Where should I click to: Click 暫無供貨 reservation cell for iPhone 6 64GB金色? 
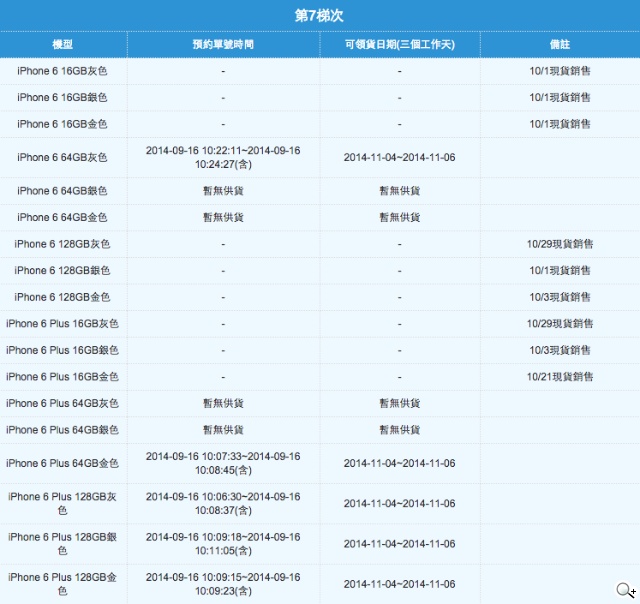click(x=223, y=218)
